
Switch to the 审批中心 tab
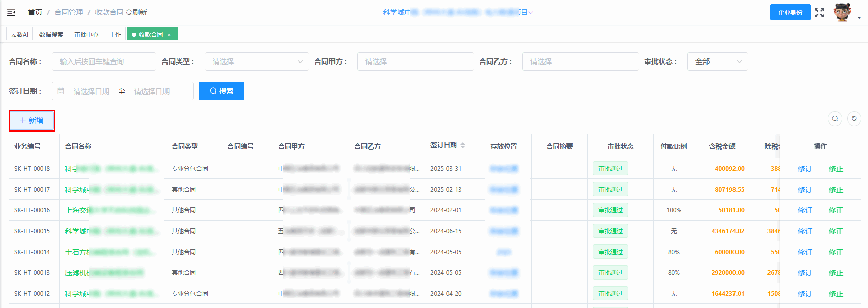[x=86, y=35]
